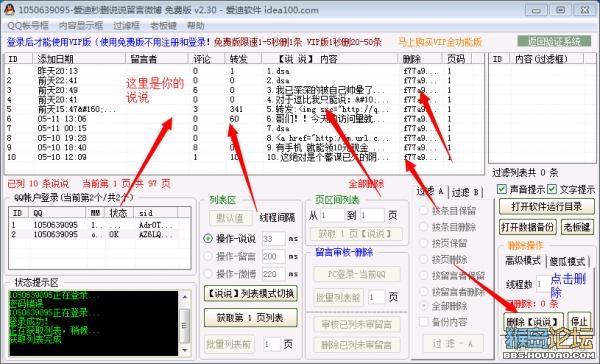Click the 线程数 input field
Screen dimensions: 600x364
[542, 284]
